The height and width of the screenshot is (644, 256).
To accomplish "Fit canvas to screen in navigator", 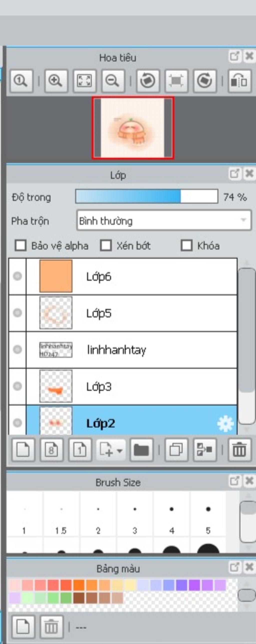I will tap(84, 81).
